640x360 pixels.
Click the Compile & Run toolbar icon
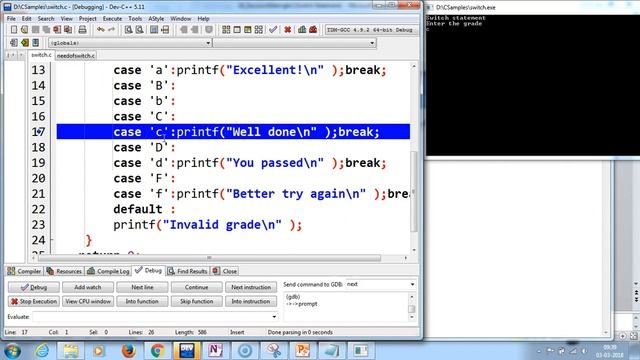coord(248,30)
